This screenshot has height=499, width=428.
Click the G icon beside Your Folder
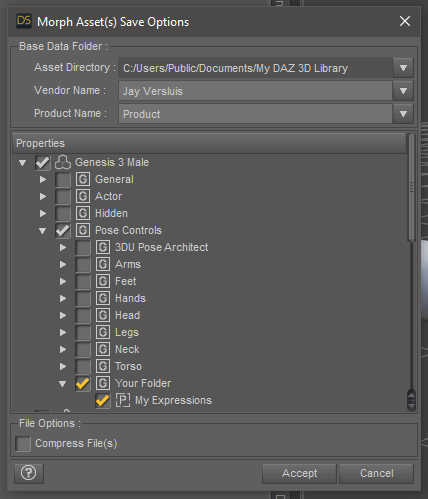(103, 383)
